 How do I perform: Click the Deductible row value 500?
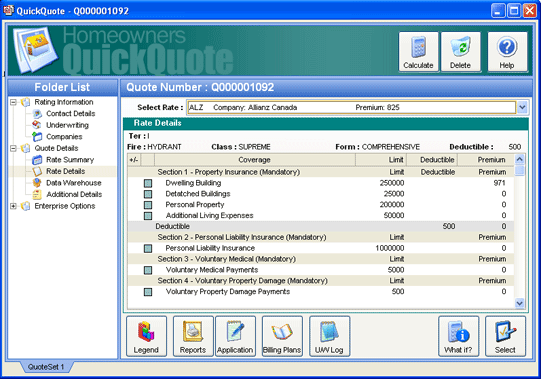449,226
